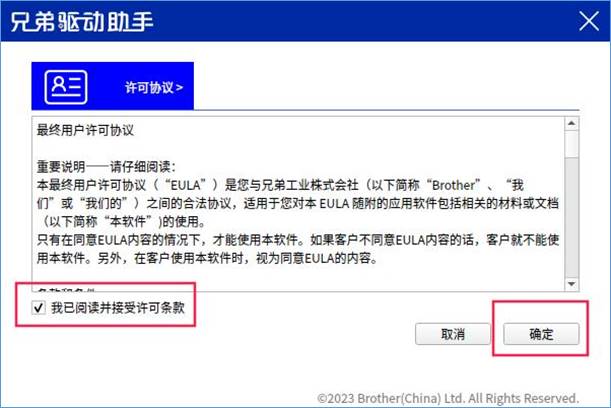This screenshot has height=408, width=611.
Task: Click the EULA scrollbar up arrow
Action: pos(572,124)
